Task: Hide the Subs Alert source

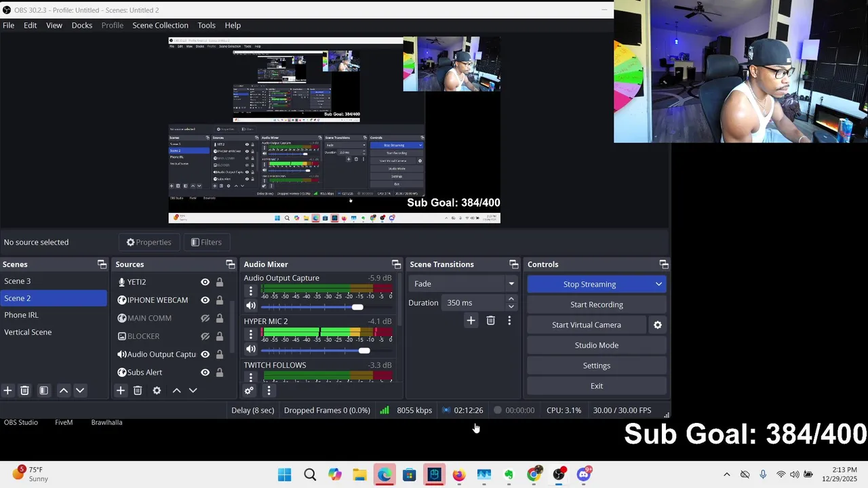Action: [205, 372]
